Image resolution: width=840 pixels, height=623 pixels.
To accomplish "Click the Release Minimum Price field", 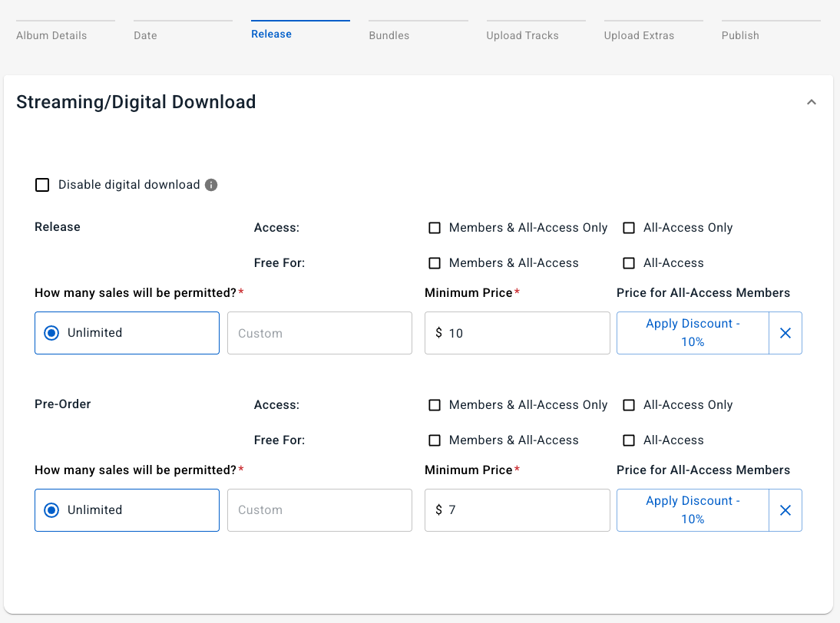I will point(522,333).
